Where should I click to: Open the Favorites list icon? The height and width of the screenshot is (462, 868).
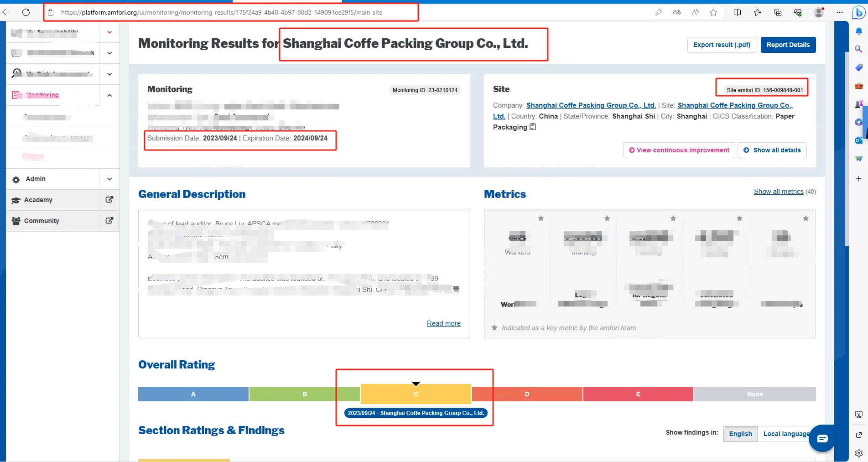tap(758, 12)
